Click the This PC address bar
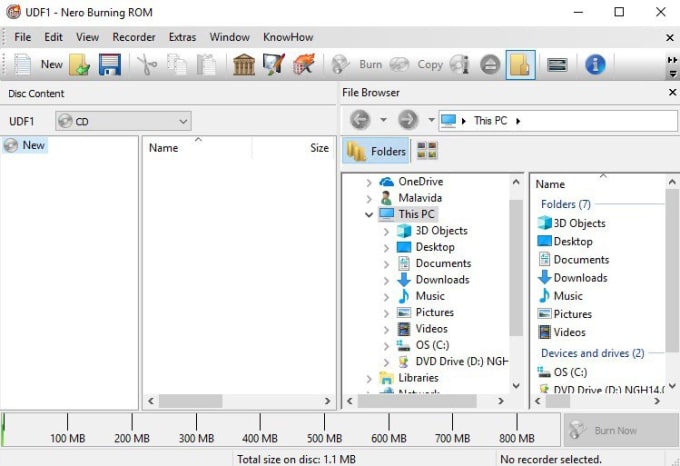Image resolution: width=680 pixels, height=466 pixels. point(558,121)
